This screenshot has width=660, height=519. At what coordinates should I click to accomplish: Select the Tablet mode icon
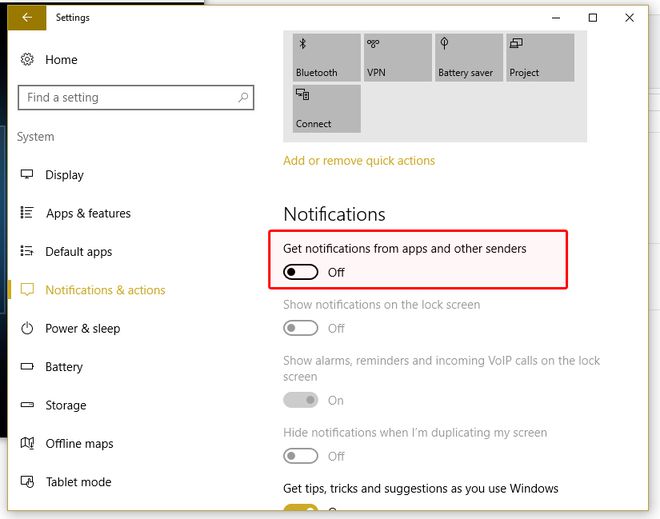(x=27, y=482)
